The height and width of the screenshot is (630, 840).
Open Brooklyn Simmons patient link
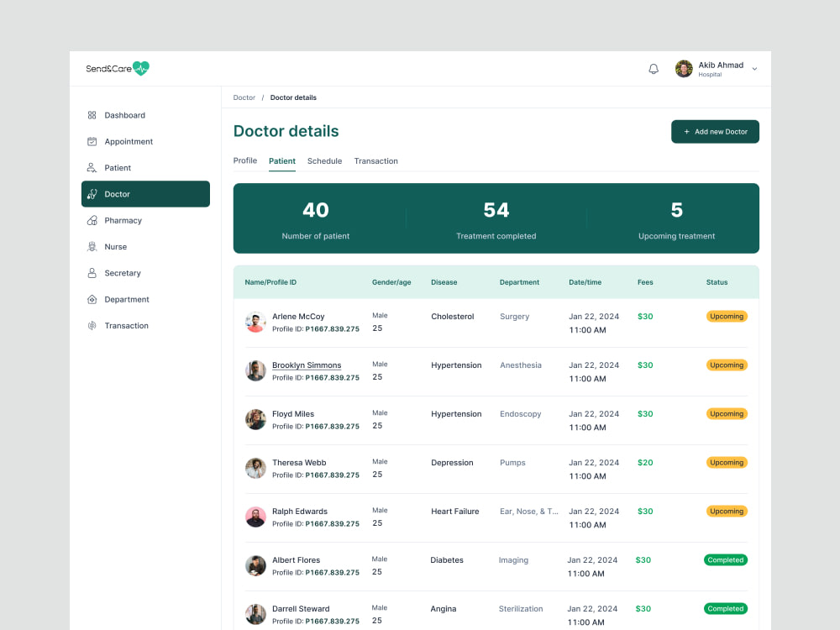click(x=307, y=365)
